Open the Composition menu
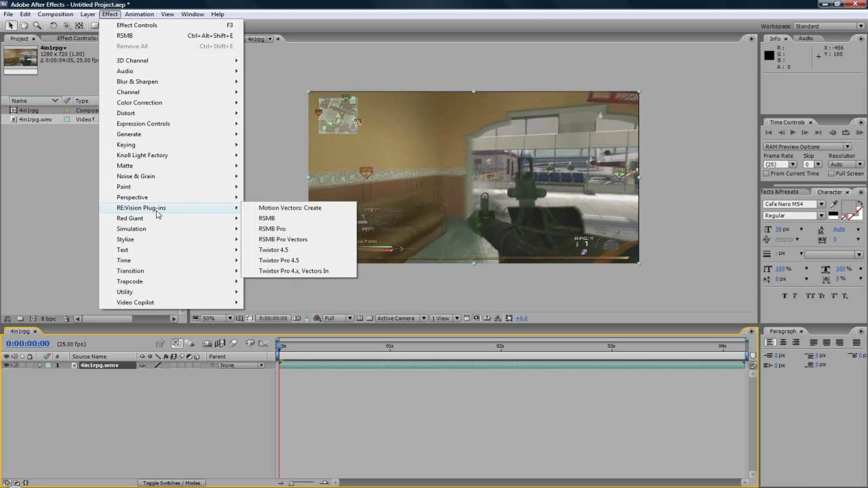868x488 pixels. click(x=56, y=14)
